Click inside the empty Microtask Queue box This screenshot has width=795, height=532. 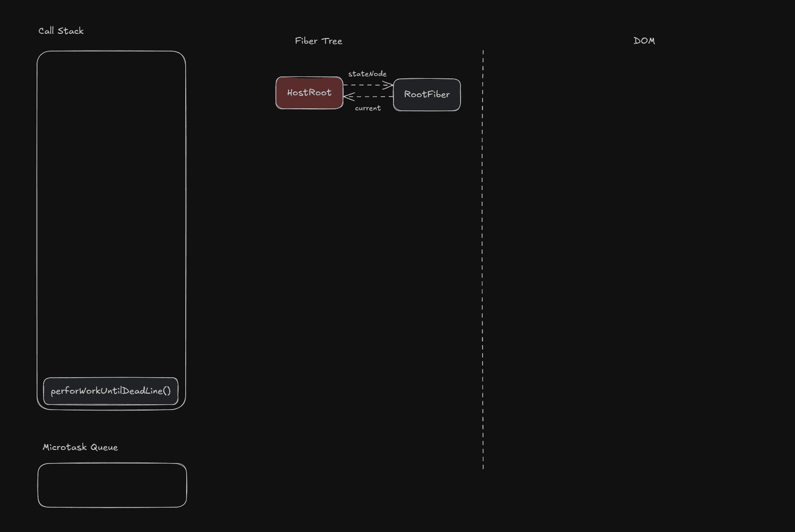[x=112, y=485]
